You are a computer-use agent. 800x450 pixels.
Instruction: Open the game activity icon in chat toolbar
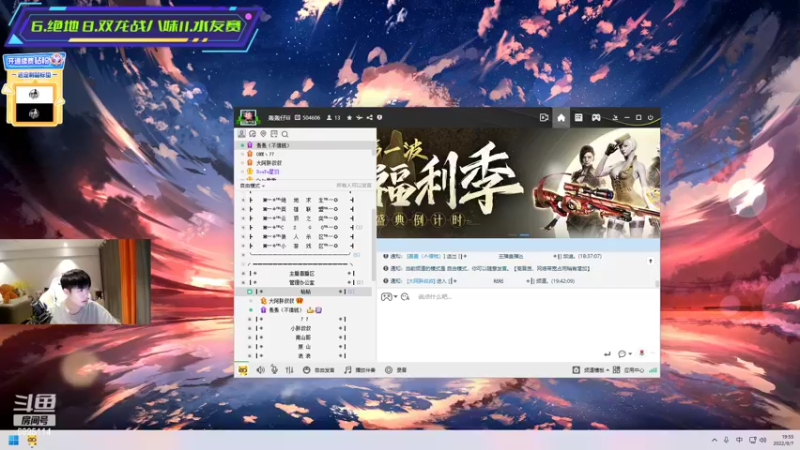(386, 297)
